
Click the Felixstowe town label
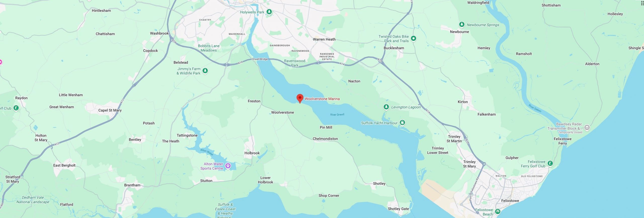point(510,201)
